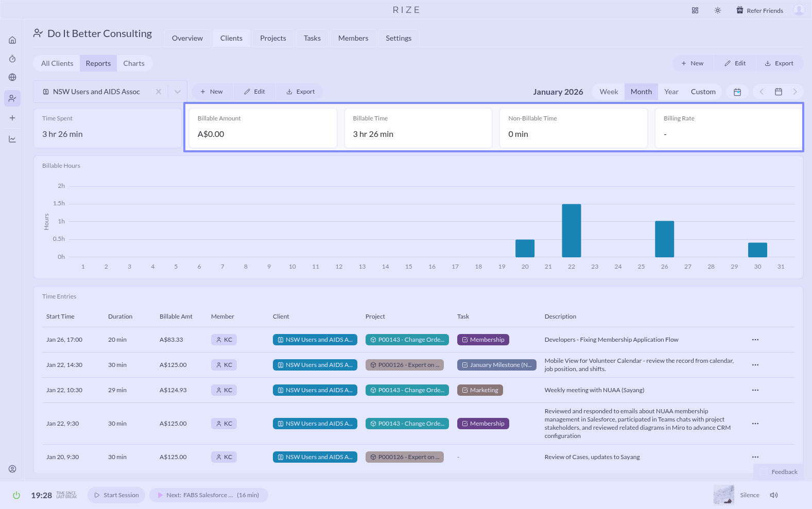The image size is (812, 509).
Task: Click the plus icon in left sidebar
Action: click(x=12, y=118)
